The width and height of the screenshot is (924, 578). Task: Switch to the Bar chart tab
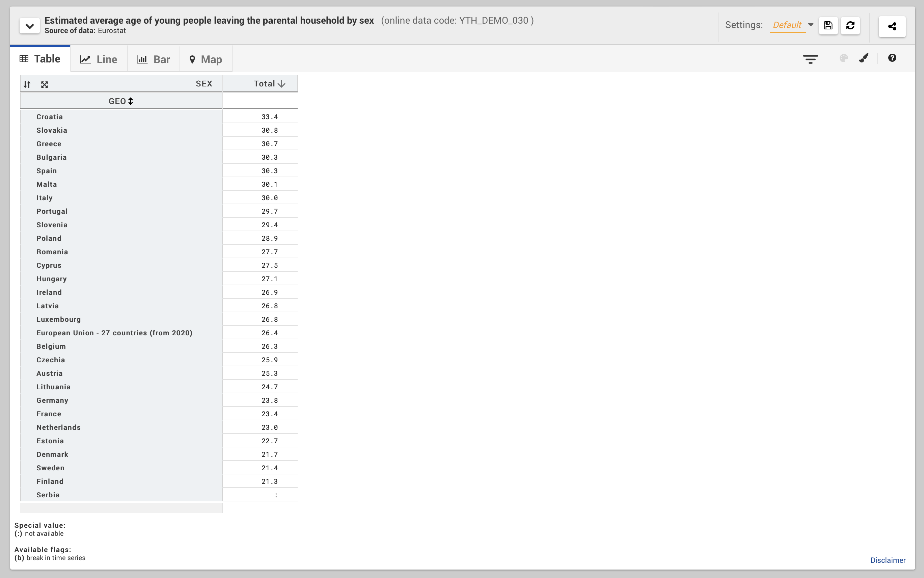pyautogui.click(x=153, y=59)
